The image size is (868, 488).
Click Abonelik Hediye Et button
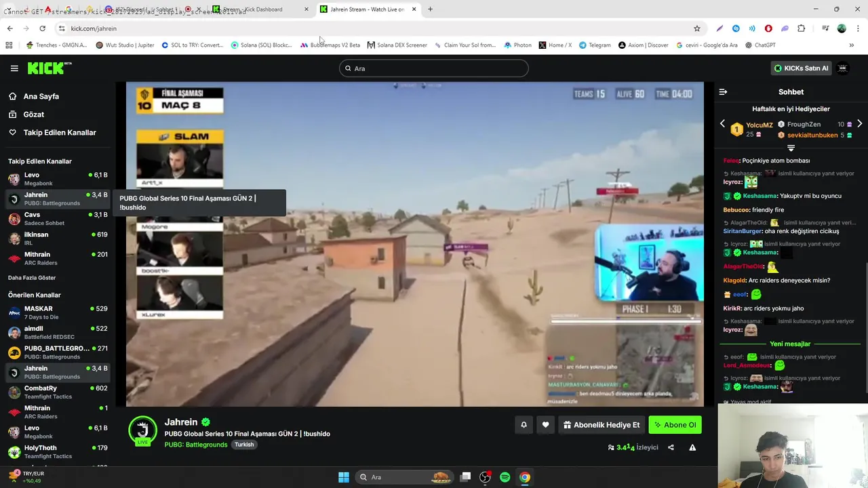[601, 425]
